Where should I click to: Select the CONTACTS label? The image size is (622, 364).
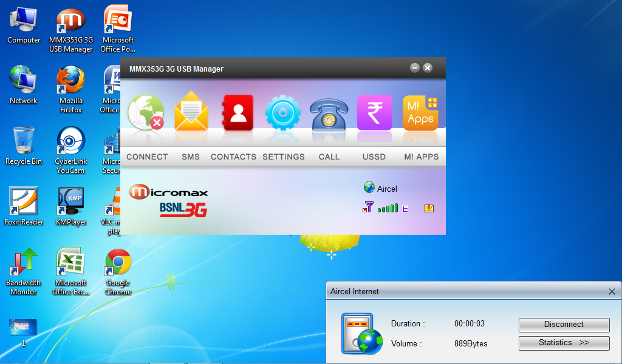(x=233, y=157)
